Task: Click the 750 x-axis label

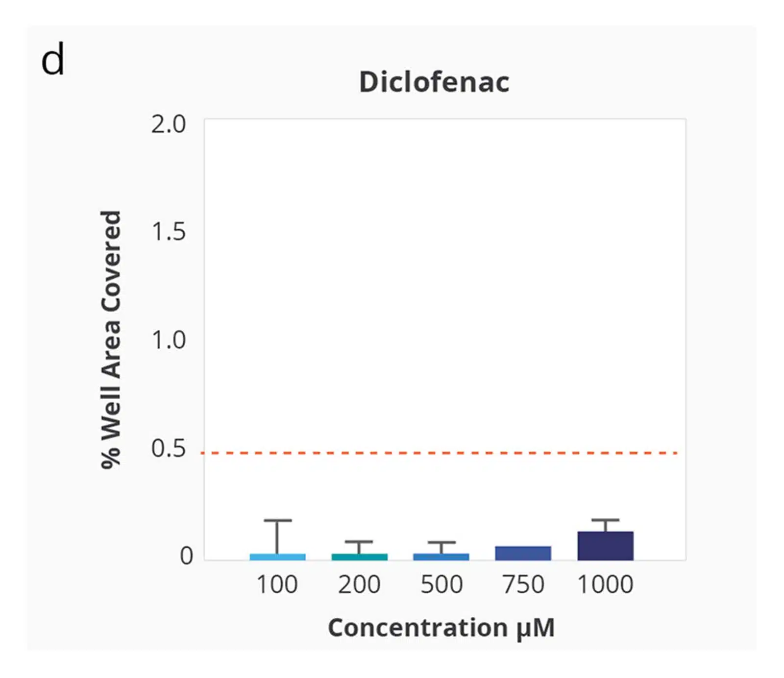Action: [x=523, y=584]
